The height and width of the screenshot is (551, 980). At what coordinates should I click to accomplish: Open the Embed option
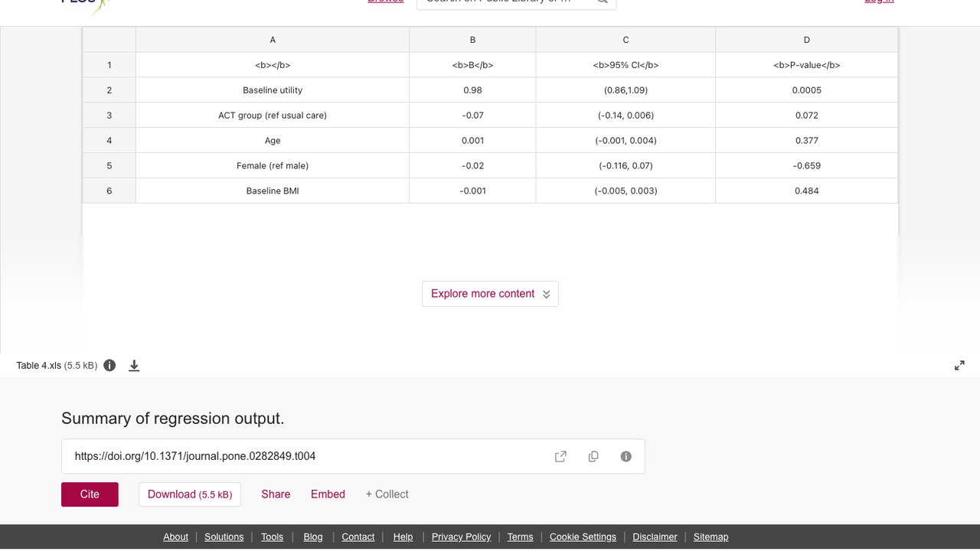(328, 494)
